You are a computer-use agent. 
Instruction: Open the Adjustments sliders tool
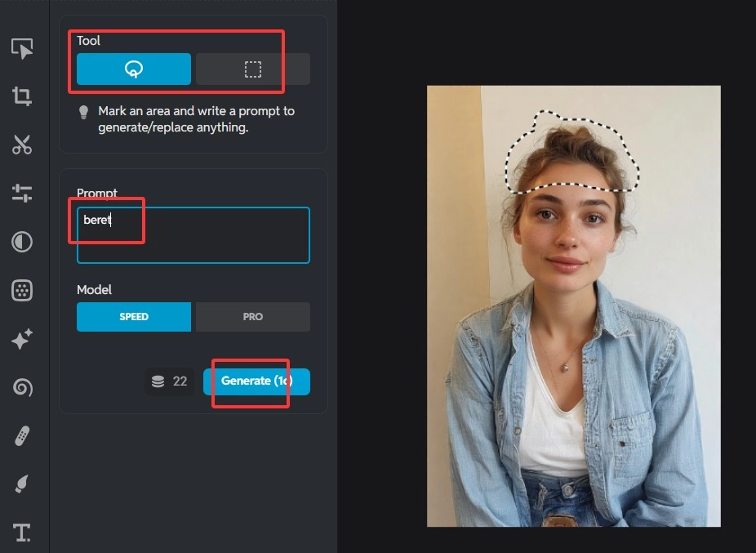pos(24,194)
